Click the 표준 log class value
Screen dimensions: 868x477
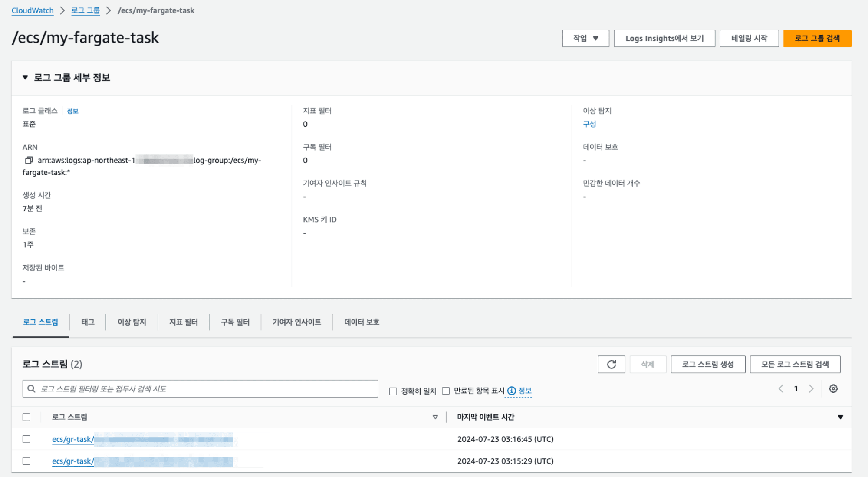point(29,124)
